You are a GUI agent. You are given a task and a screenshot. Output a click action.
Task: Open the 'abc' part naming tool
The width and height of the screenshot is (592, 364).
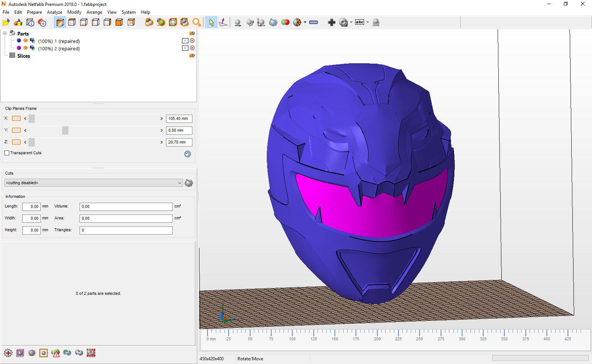tap(359, 22)
